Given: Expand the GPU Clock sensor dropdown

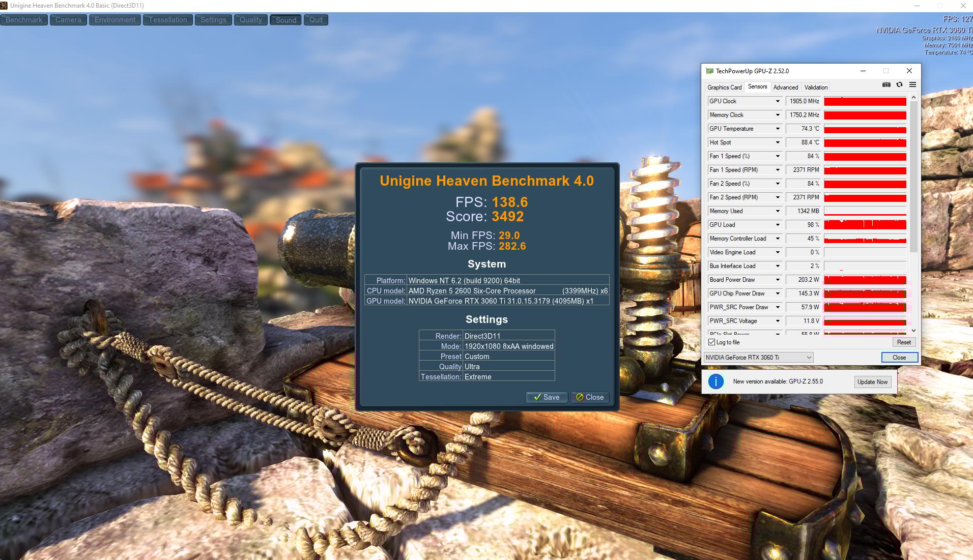Looking at the screenshot, I should point(778,101).
